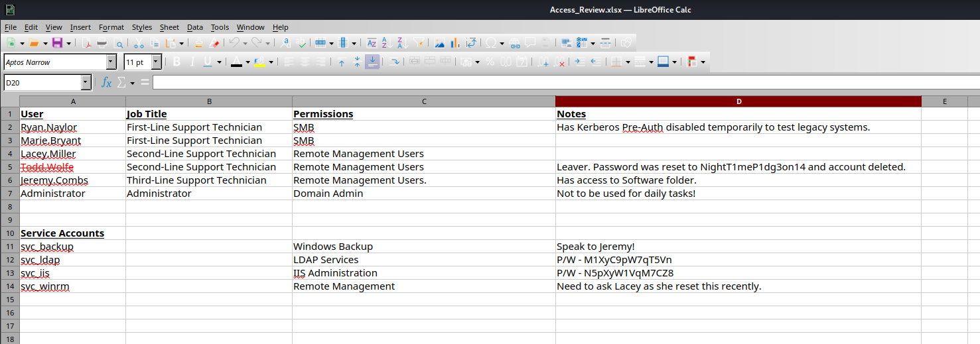Sort column in ascending order
The width and height of the screenshot is (980, 344).
pos(385,43)
